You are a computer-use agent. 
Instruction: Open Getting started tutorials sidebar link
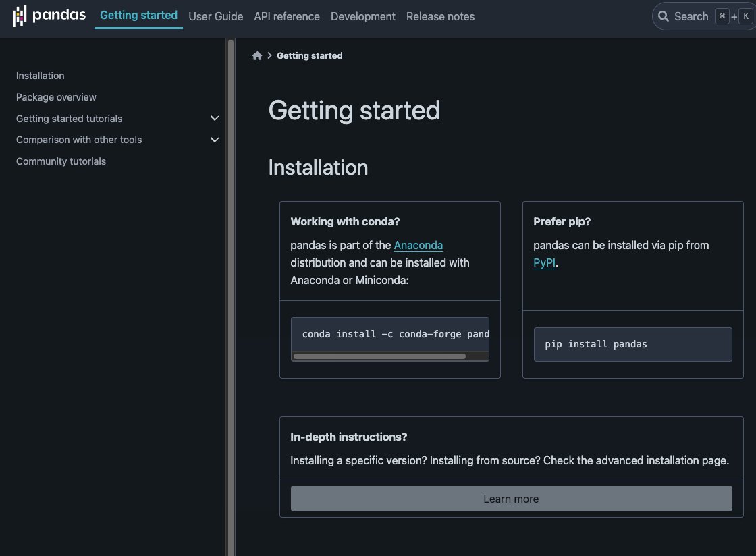point(69,119)
